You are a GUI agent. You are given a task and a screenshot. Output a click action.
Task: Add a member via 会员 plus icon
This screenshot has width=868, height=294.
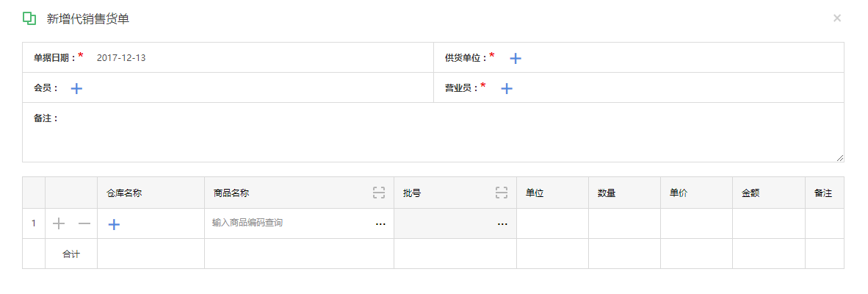[76, 89]
